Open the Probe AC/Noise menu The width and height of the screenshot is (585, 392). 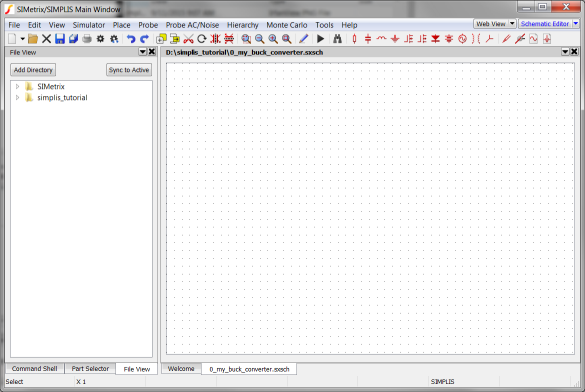[192, 25]
